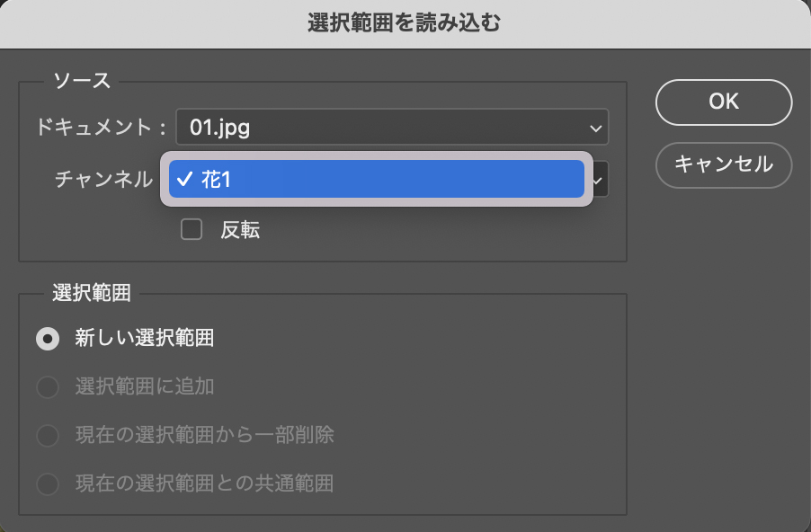The image size is (811, 532).
Task: Pick the 現在の選択範囲との共通範囲 radio button
Action: [x=48, y=484]
